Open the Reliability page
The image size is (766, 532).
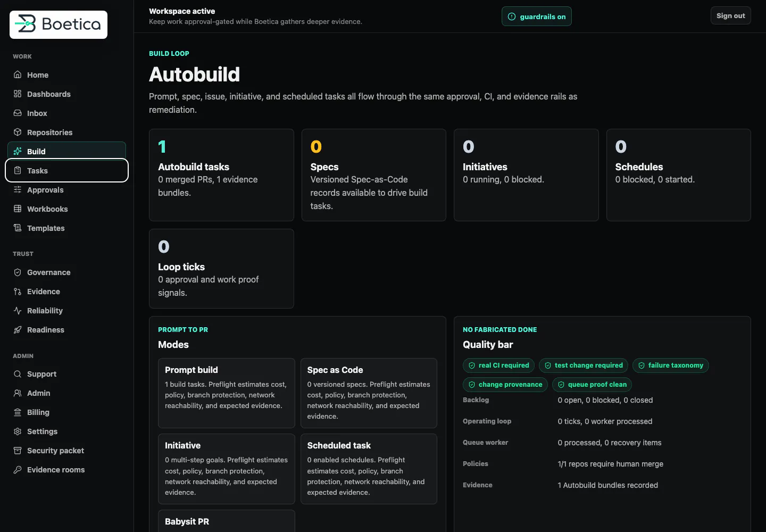(66, 311)
